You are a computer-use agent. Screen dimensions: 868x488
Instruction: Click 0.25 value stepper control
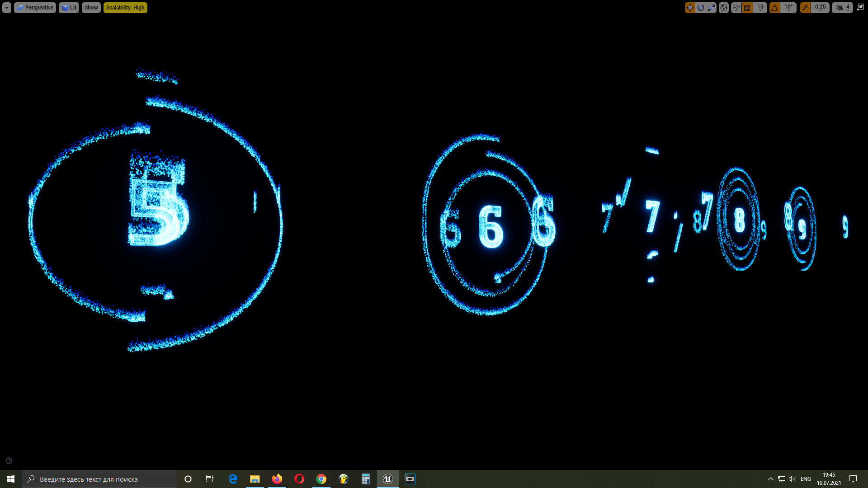(821, 7)
